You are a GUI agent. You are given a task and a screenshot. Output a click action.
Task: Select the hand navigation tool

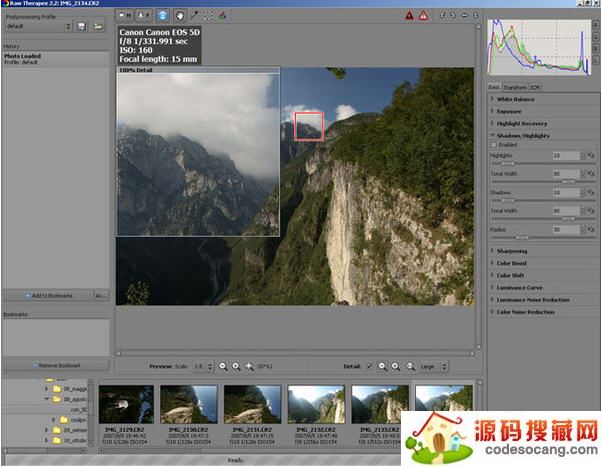(180, 16)
